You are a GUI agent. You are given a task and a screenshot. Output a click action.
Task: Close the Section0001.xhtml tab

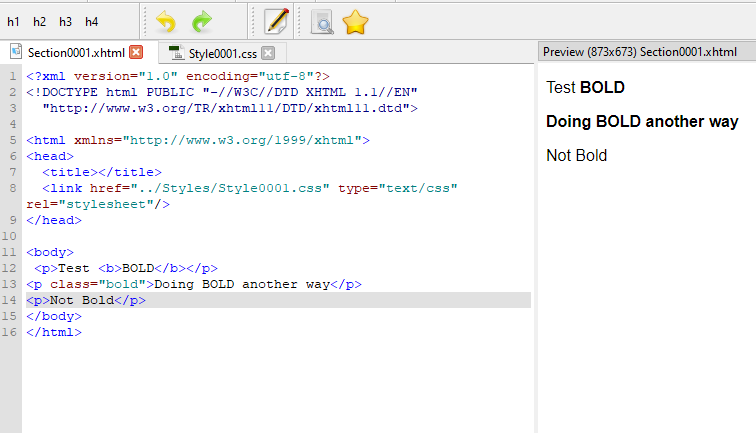point(136,52)
